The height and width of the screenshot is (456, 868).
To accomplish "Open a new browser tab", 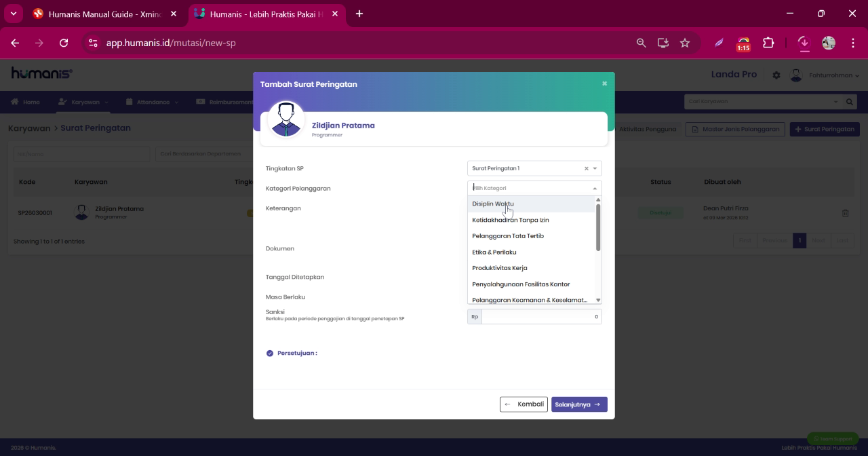I will pos(359,14).
